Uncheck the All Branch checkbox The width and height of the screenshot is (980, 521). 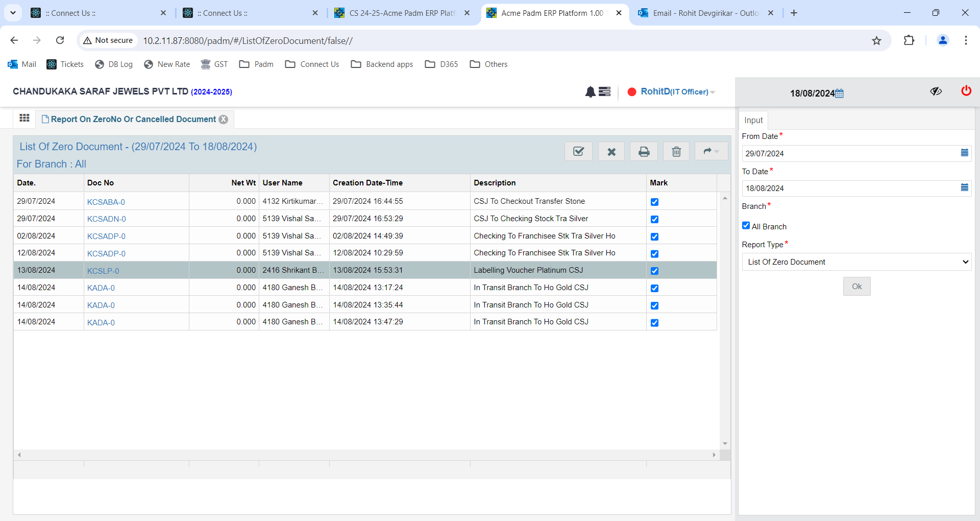point(746,225)
